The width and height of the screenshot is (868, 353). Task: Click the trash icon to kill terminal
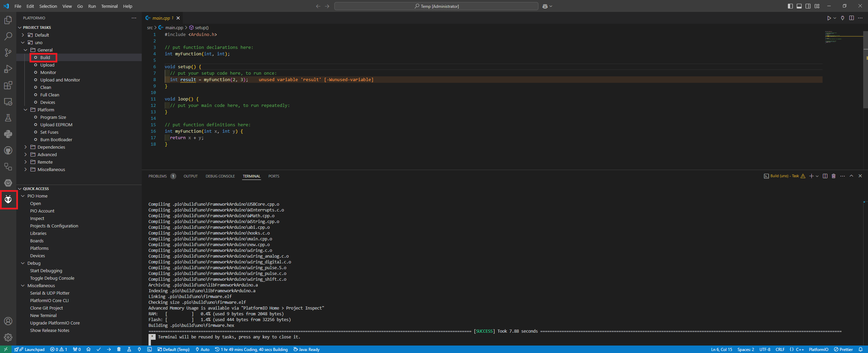click(x=833, y=176)
